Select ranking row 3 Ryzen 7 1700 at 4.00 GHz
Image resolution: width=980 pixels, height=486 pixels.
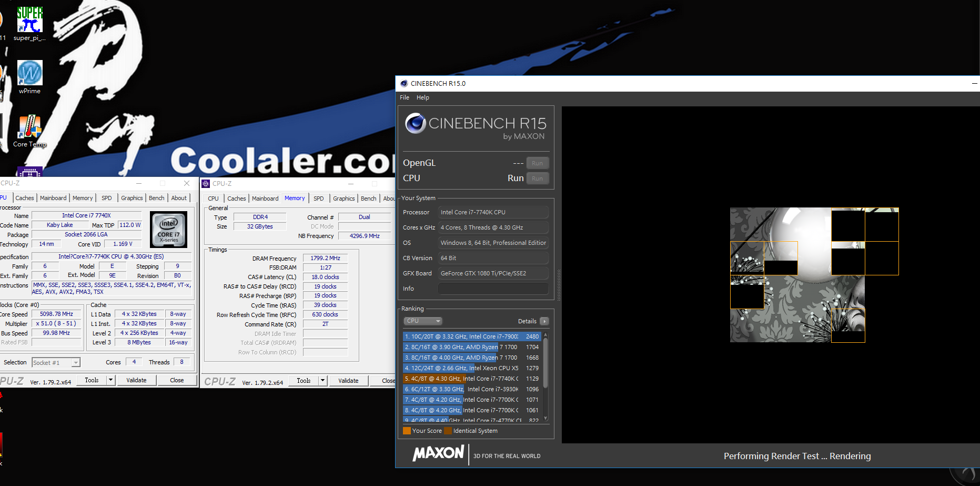click(x=472, y=358)
